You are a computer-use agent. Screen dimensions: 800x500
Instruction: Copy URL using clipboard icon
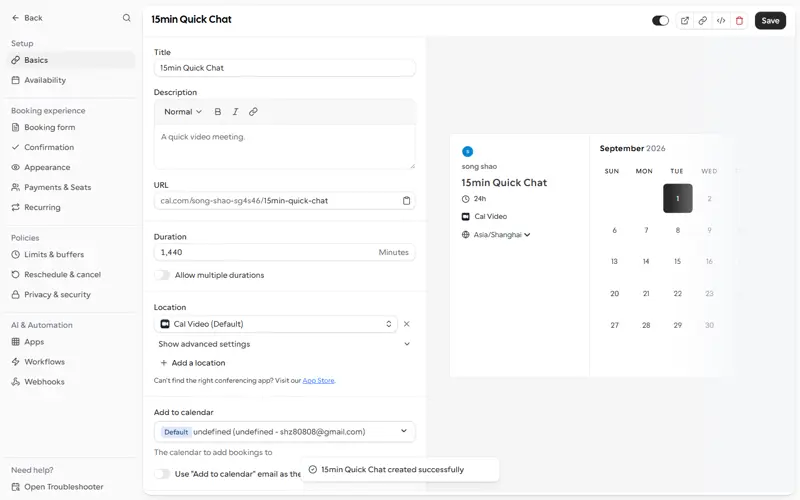406,201
